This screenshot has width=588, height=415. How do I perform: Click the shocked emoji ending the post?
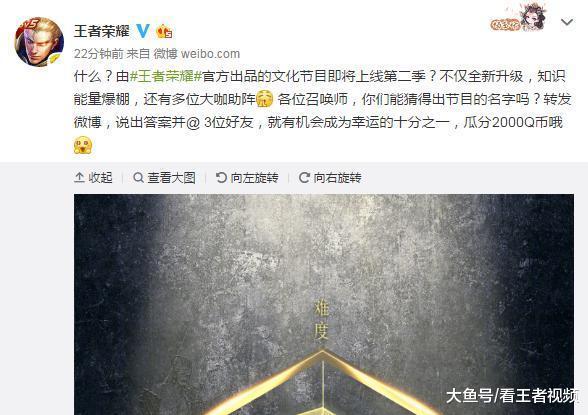(x=83, y=145)
